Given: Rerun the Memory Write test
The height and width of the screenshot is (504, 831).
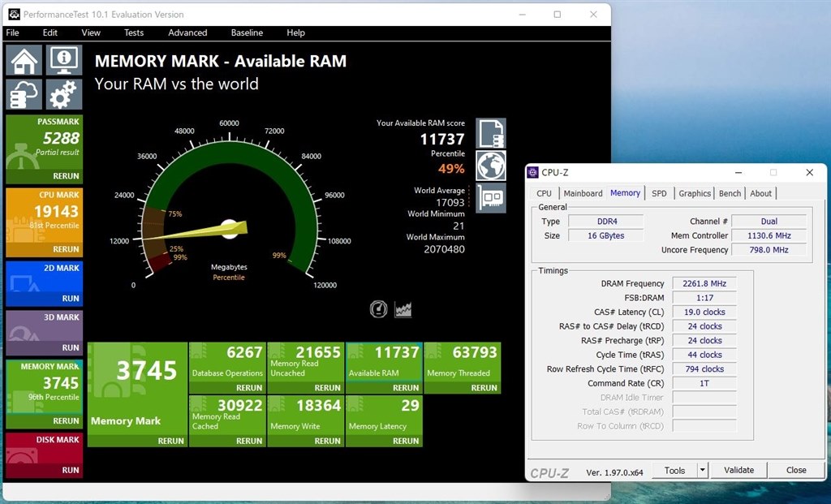Looking at the screenshot, I should point(328,441).
